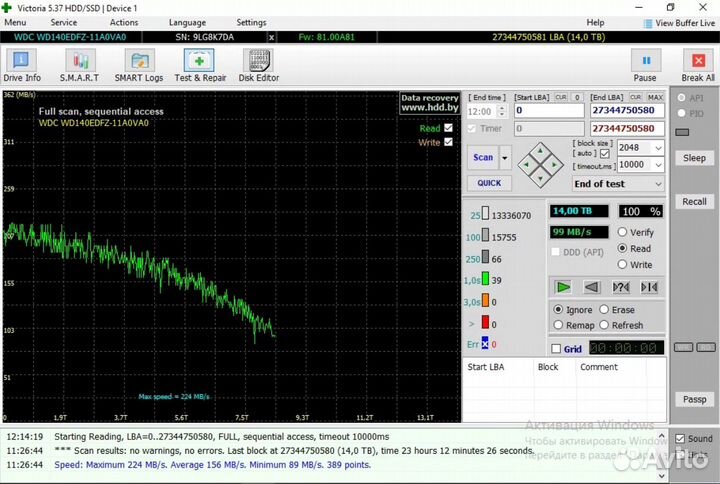This screenshot has width=720, height=484.
Task: Open SMART Logs from the toolbar
Action: pos(139,66)
